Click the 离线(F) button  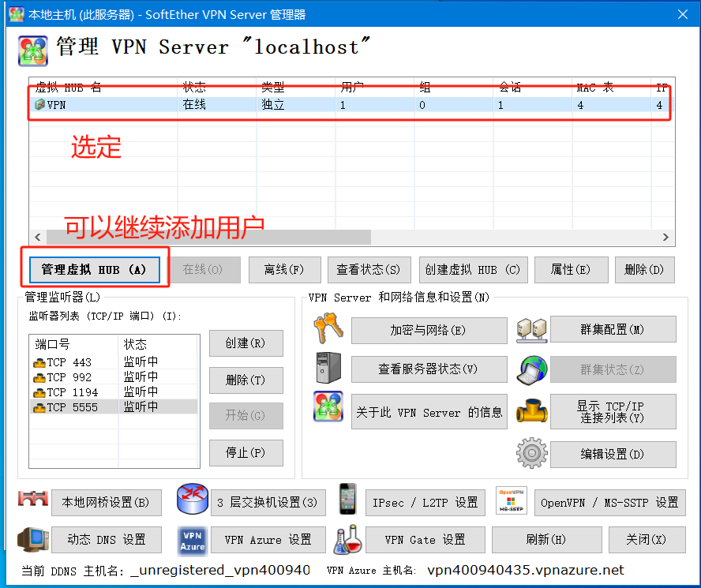[285, 270]
